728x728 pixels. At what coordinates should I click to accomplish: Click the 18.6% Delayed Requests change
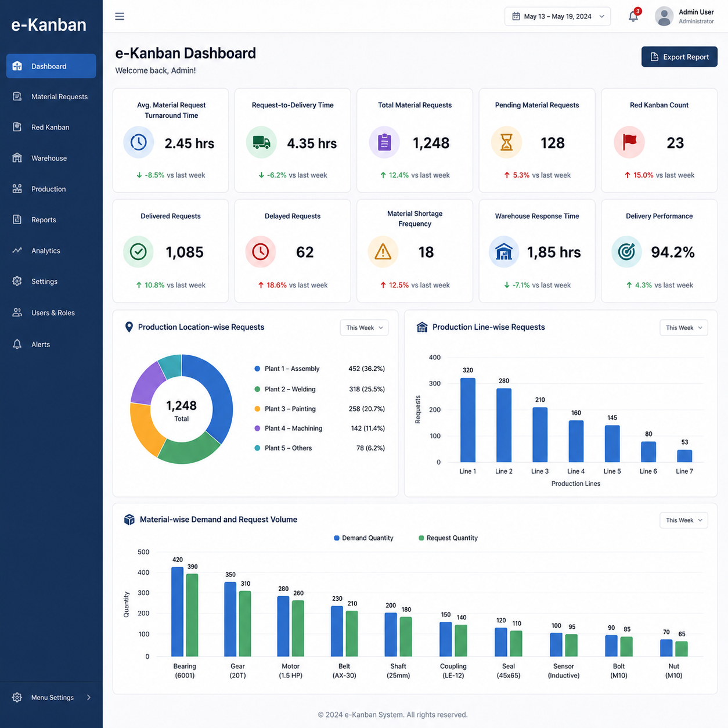click(x=276, y=285)
